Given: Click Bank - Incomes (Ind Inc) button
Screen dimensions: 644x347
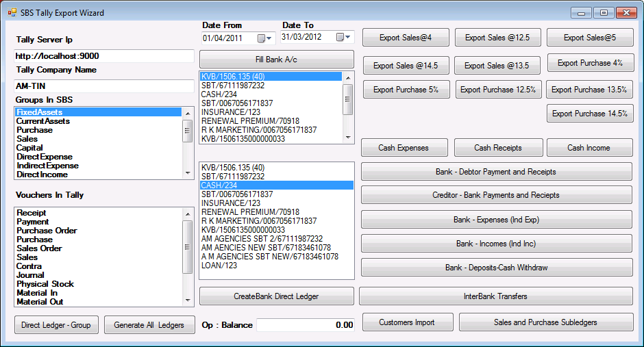Looking at the screenshot, I should (x=496, y=243).
